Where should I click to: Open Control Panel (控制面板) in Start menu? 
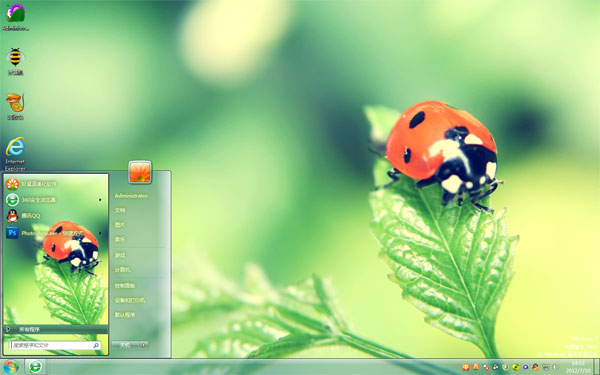click(125, 285)
